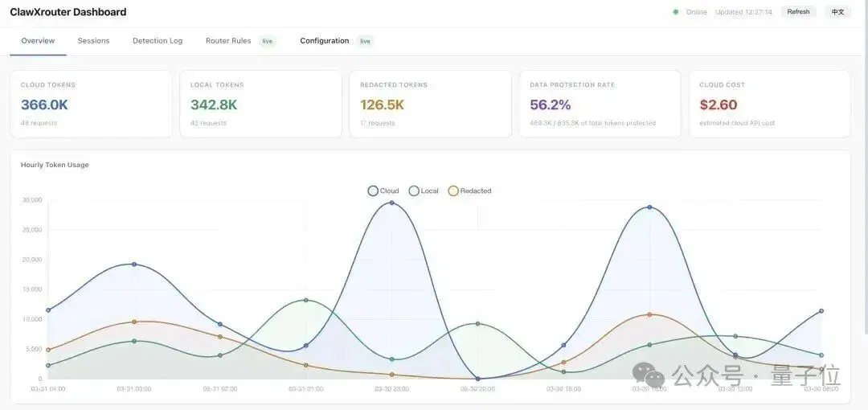Click the Cloud Tokens 366.0K card
The image size is (868, 410).
tap(92, 104)
